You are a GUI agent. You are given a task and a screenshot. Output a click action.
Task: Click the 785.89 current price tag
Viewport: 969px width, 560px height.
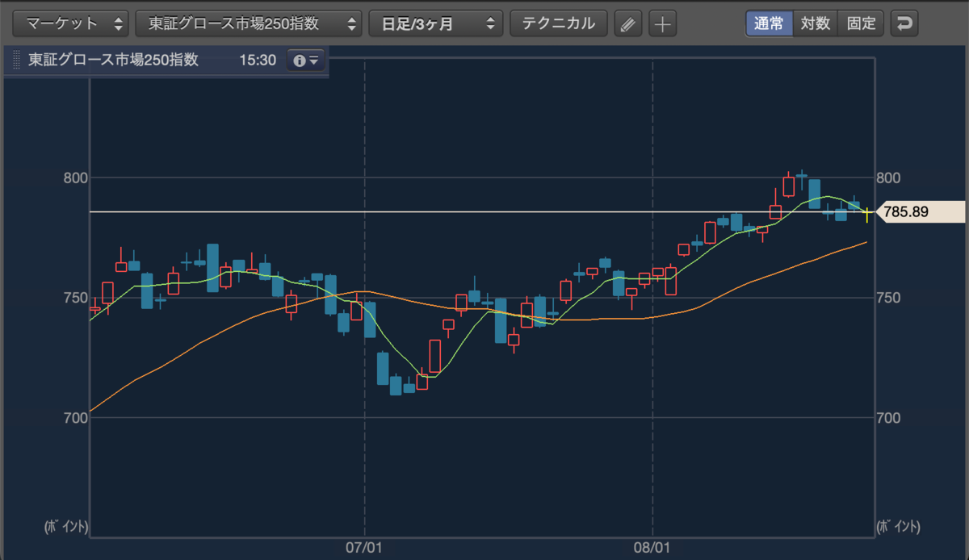921,212
